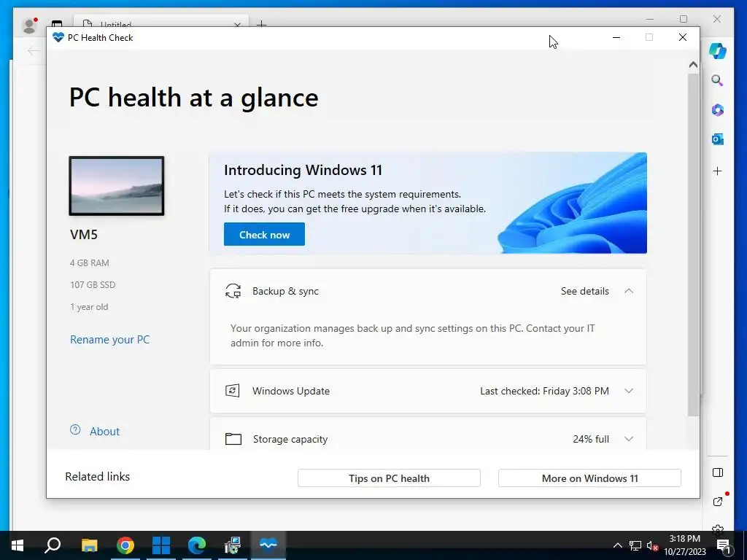
Task: Click the Storage capacity folder icon
Action: tap(233, 439)
